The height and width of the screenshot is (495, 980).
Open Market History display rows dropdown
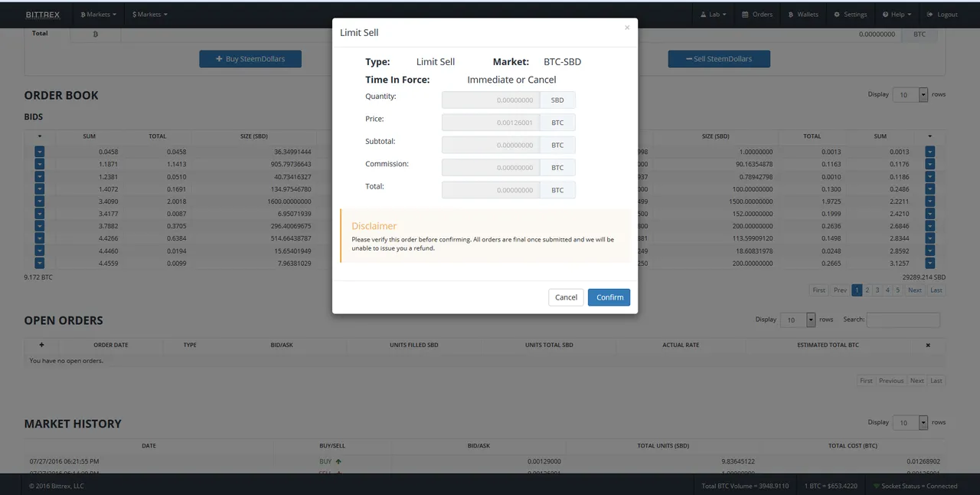click(910, 422)
